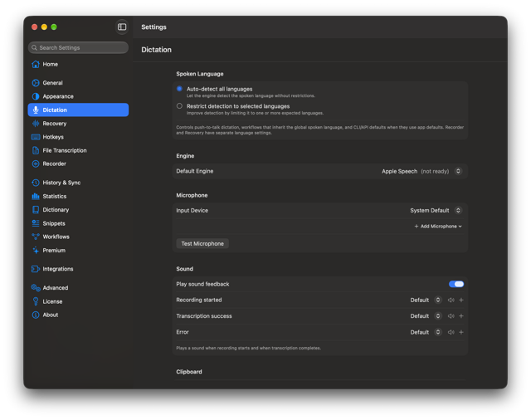The image size is (531, 420).
Task: Click the Dictation microphone icon
Action: (36, 110)
